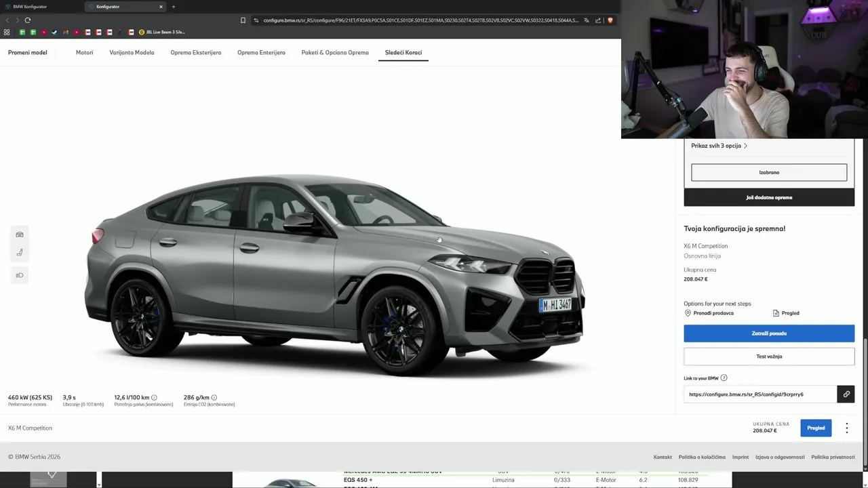
Task: Open the Steam bookmark icon
Action: point(54,32)
